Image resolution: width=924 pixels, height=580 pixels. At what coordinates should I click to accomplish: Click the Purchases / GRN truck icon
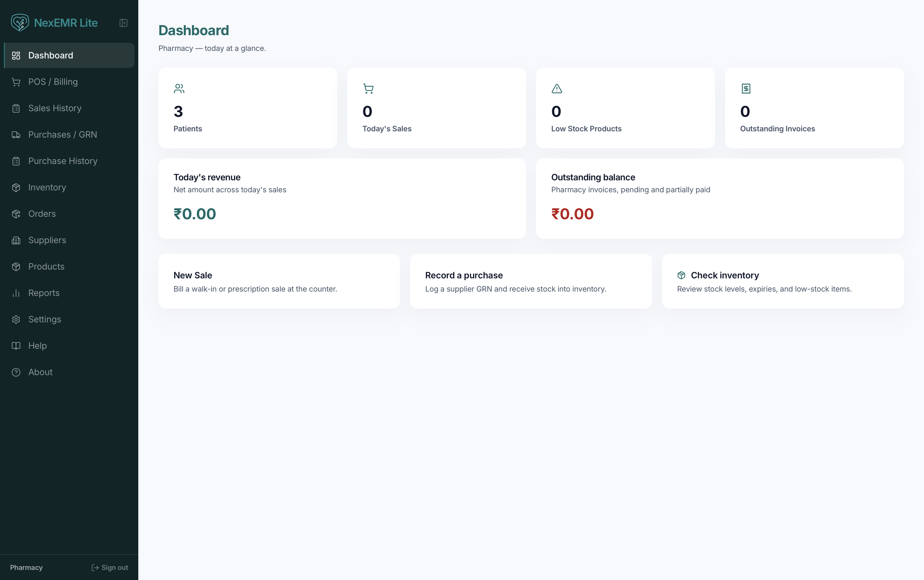coord(16,135)
